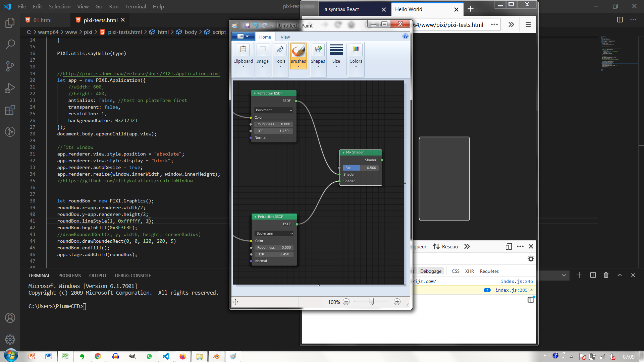Viewport: 644px width, 362px height.
Task: Switch to the DEBUG CONSOLE tab
Action: [x=133, y=276]
